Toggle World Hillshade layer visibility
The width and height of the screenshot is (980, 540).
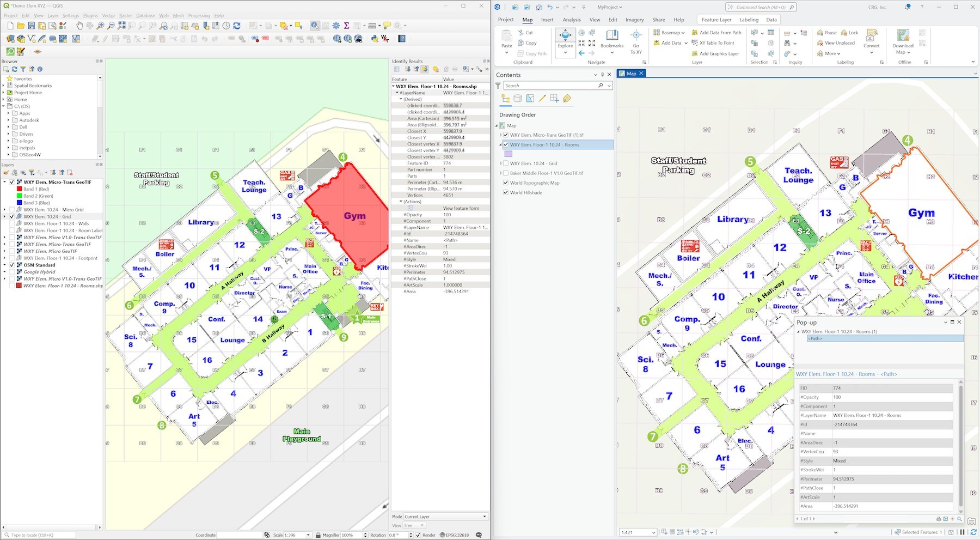point(506,193)
